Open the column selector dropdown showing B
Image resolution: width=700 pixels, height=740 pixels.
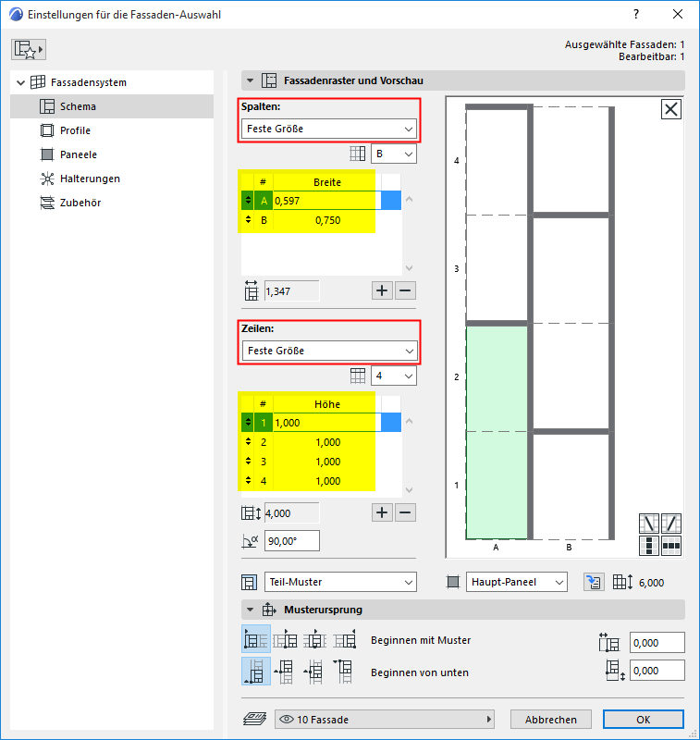pyautogui.click(x=394, y=154)
